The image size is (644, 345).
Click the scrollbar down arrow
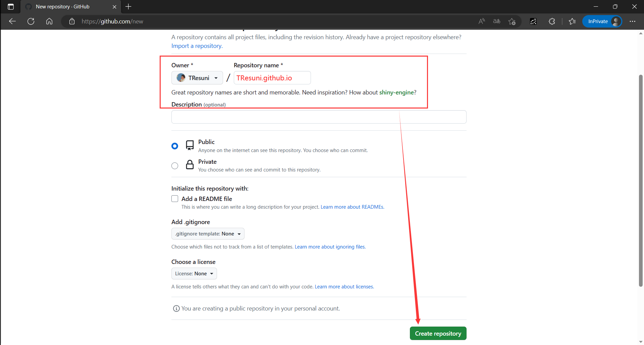[641, 342]
